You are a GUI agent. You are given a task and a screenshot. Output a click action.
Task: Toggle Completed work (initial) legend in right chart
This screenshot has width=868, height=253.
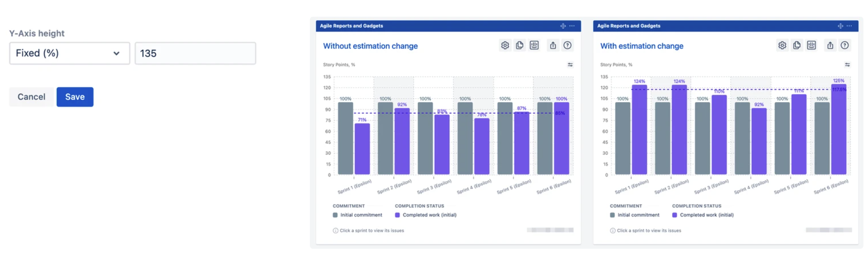pyautogui.click(x=703, y=215)
